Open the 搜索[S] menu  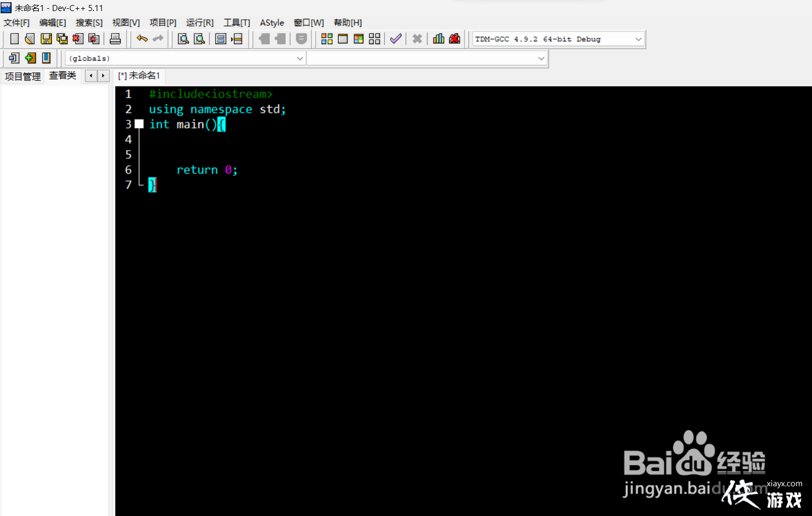[x=89, y=23]
